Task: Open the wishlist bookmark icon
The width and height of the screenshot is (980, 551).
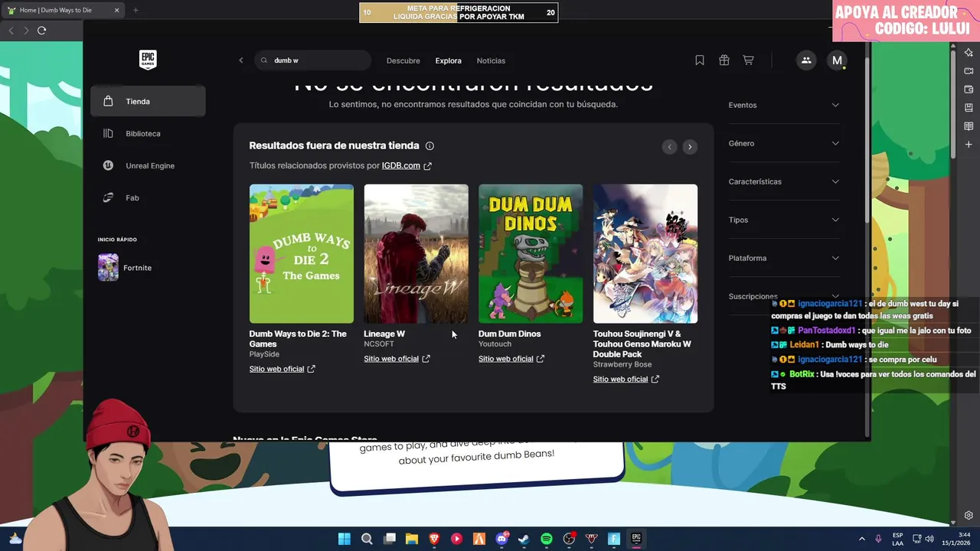Action: (700, 60)
